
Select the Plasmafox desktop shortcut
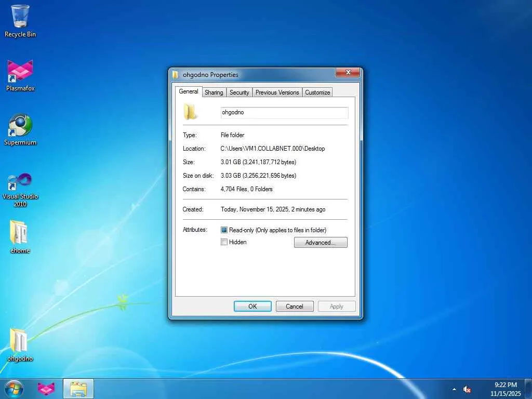pos(20,75)
